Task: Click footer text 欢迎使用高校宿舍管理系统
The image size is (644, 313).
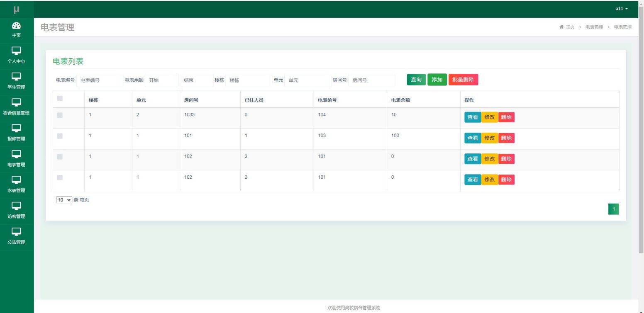Action: (x=354, y=308)
